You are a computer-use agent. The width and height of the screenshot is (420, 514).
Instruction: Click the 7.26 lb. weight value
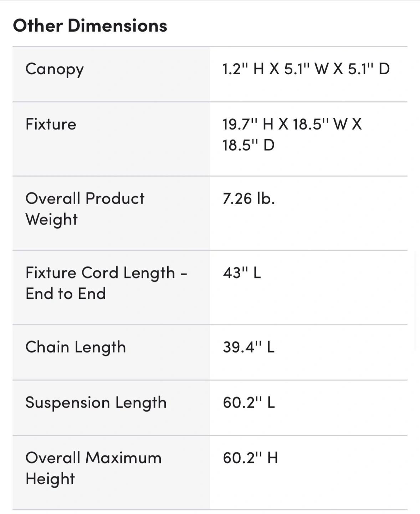[x=249, y=198]
